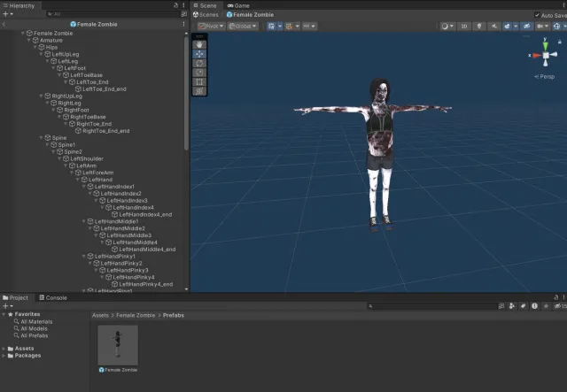Toggle hidden objects visibility eye button
The image size is (567, 392).
(x=526, y=26)
